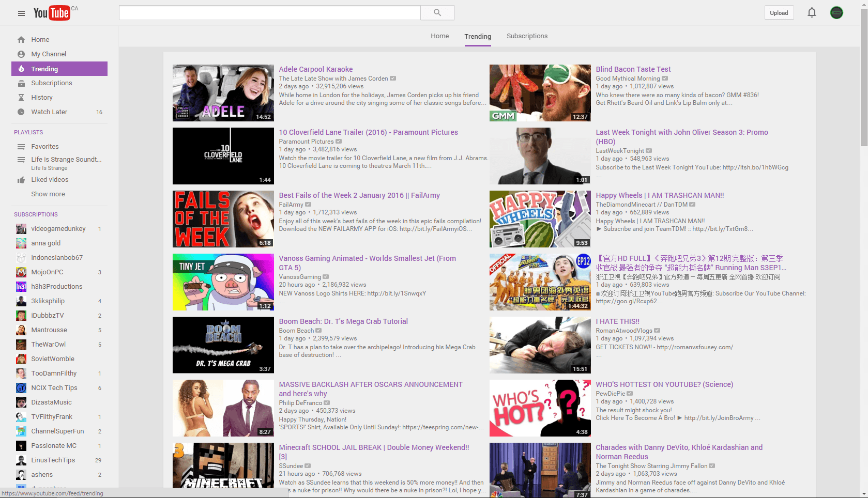Viewport: 868px width, 498px height.
Task: Click the MojoOnPC channel avatar
Action: 21,272
